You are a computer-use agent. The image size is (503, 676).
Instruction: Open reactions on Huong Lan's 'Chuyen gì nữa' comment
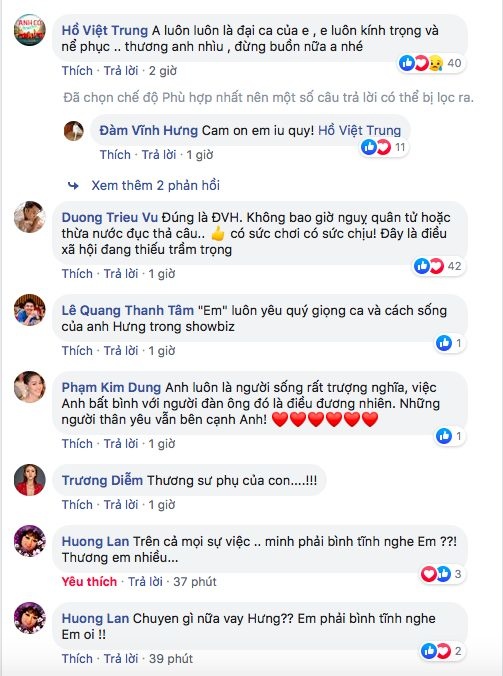click(x=442, y=651)
